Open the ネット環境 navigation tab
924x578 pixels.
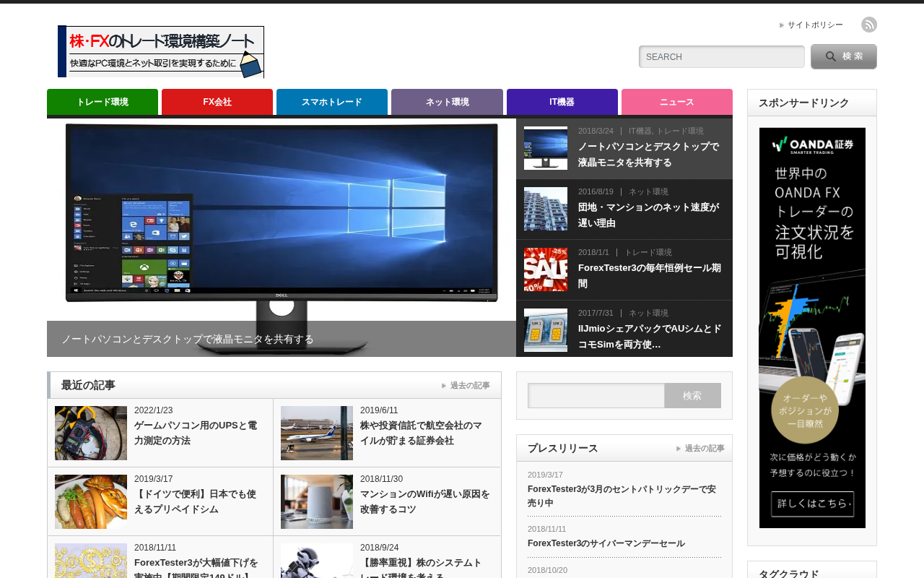(447, 102)
